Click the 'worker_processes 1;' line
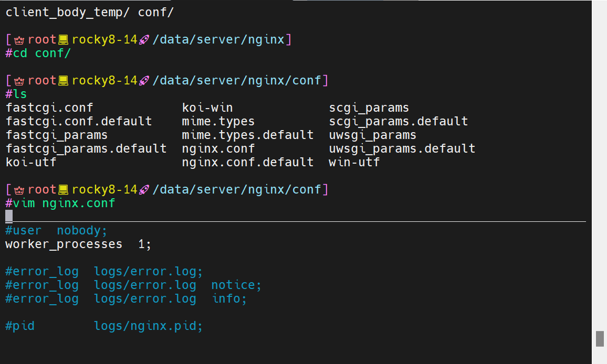The height and width of the screenshot is (364, 607). [78, 244]
